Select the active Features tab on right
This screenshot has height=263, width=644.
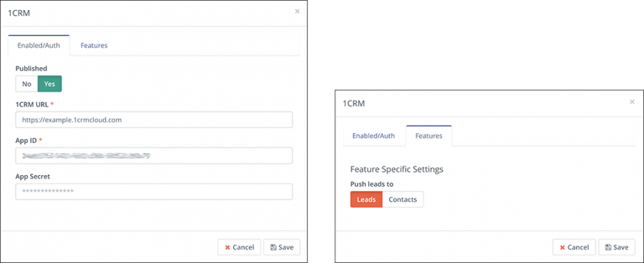tap(429, 136)
